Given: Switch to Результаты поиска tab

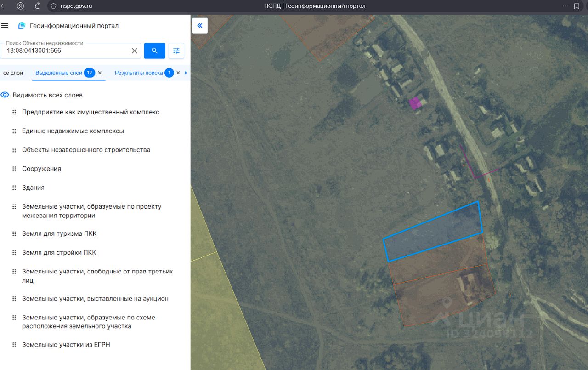Looking at the screenshot, I should pos(139,73).
